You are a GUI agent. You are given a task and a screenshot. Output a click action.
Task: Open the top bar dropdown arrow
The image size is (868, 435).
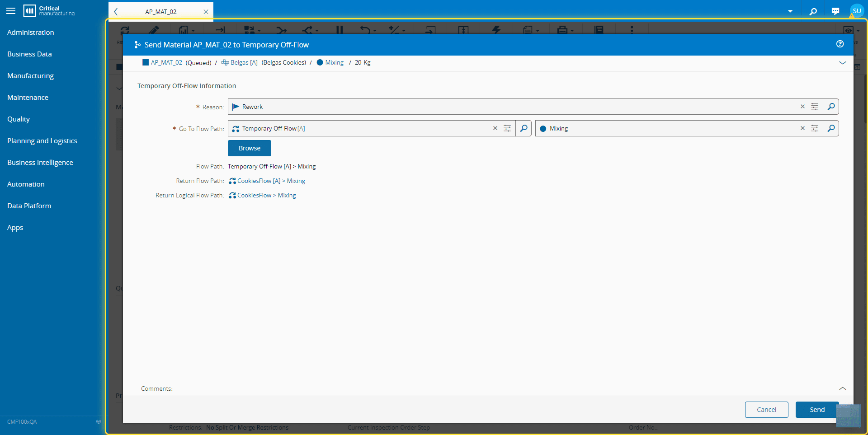tap(790, 11)
